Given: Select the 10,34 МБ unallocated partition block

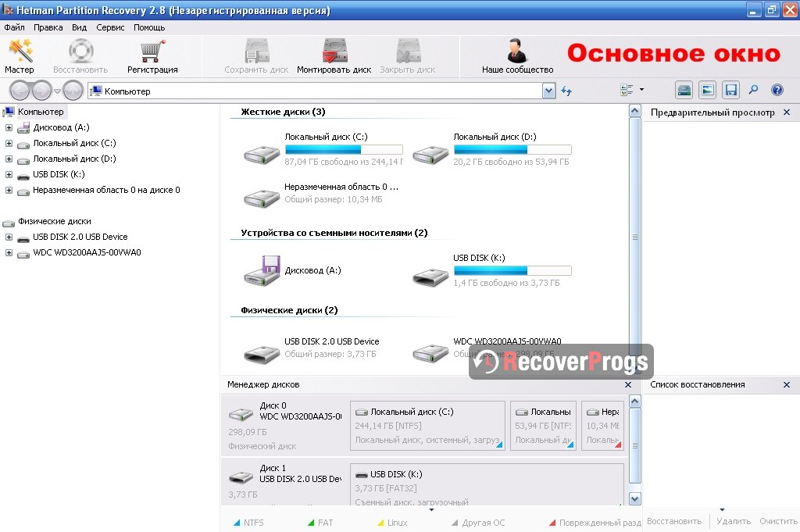Looking at the screenshot, I should pos(602,426).
